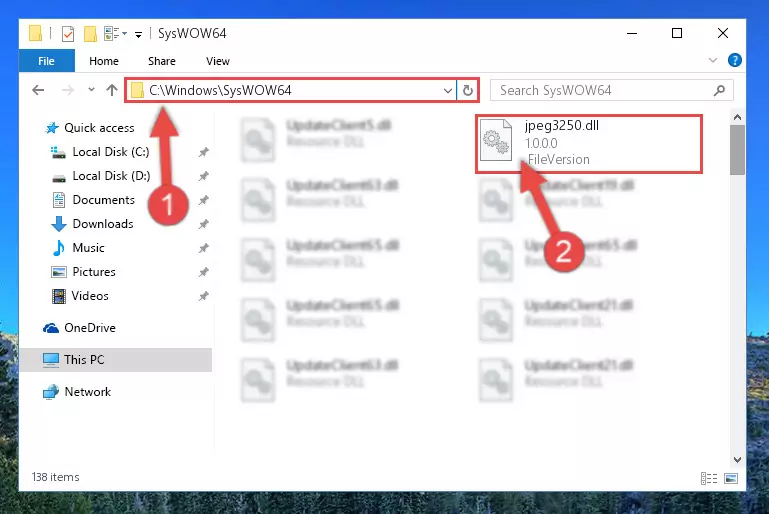Refresh the SysWOW64 folder
Viewport: 769px width, 514px height.
pyautogui.click(x=468, y=90)
